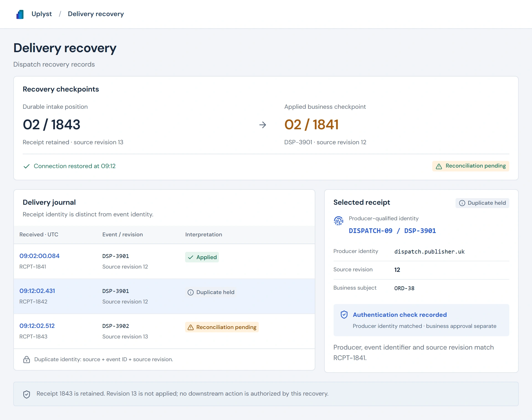Viewport: 532px width, 420px height.
Task: Click the Duplicate held badge in the journal row
Action: 211,292
